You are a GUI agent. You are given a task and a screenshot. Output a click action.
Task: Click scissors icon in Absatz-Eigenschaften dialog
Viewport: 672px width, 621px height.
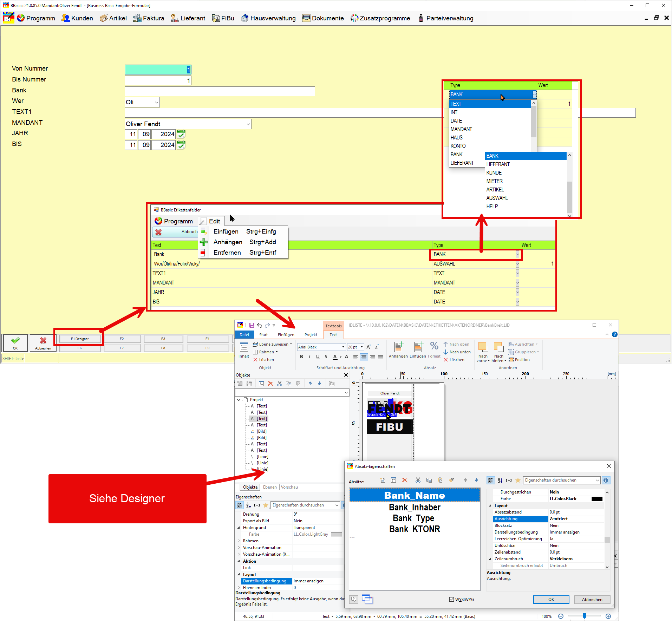coord(418,480)
